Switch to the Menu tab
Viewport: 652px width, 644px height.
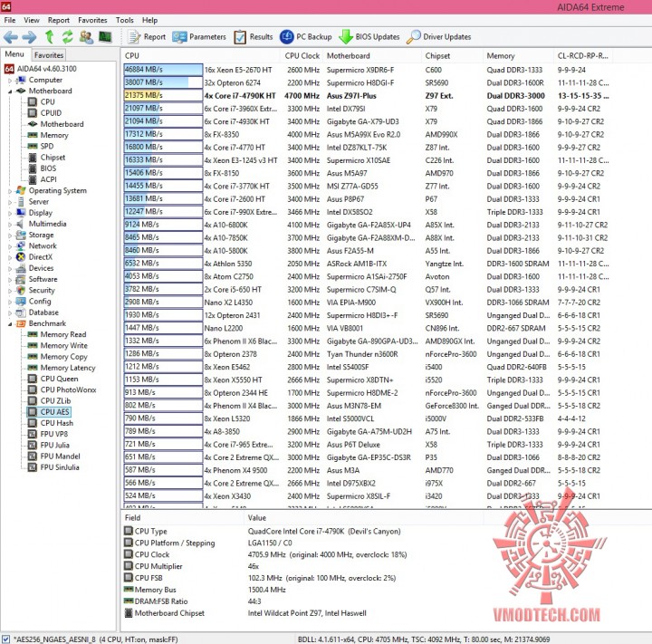(14, 54)
